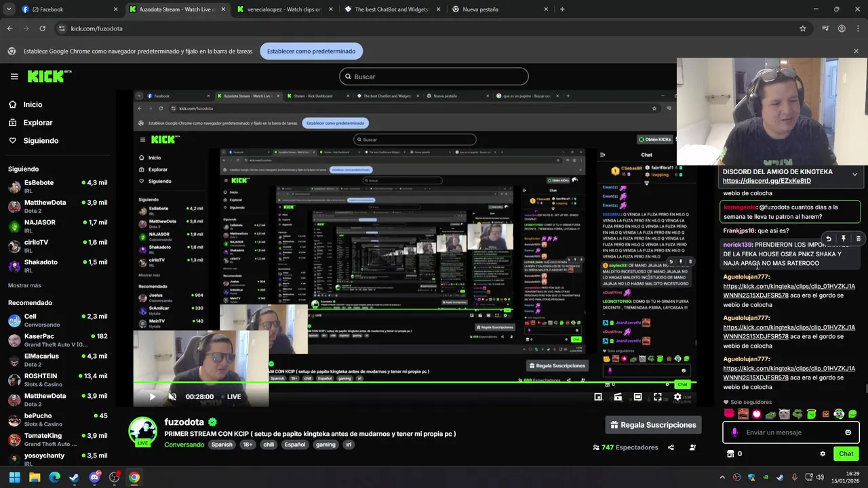
Task: Open NAJASOR channel in sidebar
Action: [x=58, y=226]
